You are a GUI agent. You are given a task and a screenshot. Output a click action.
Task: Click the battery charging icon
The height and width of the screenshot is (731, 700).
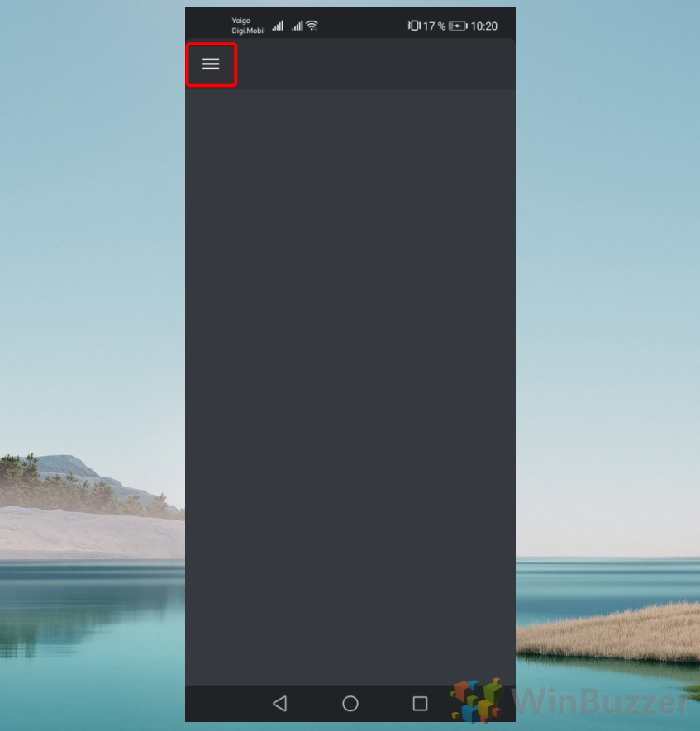click(x=458, y=26)
